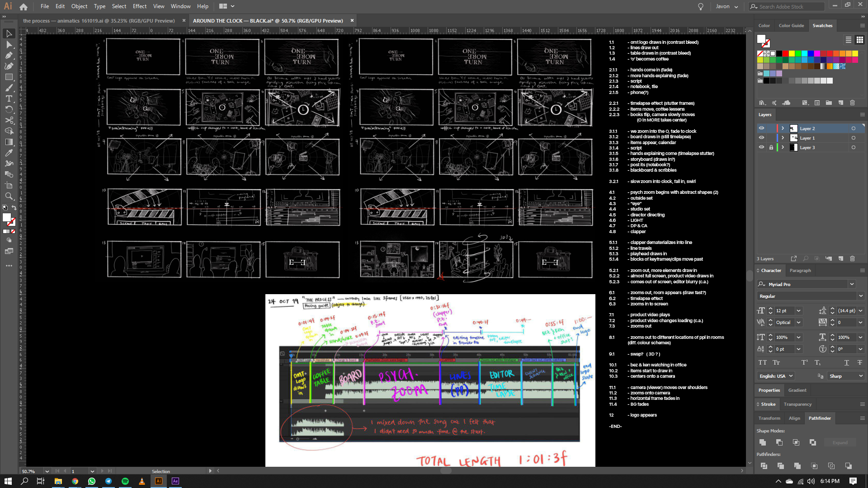Select the Type tool
Viewport: 868px width, 488px height.
[x=9, y=99]
